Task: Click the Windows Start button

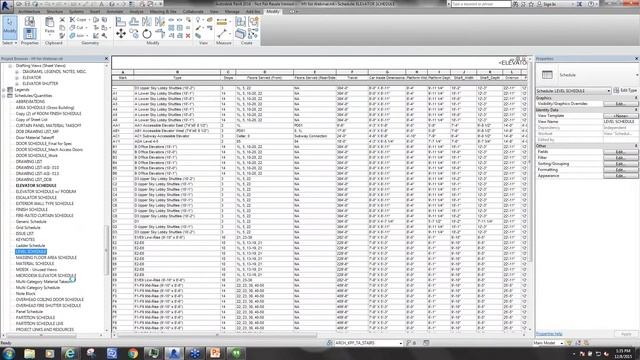Action: [x=9, y=353]
